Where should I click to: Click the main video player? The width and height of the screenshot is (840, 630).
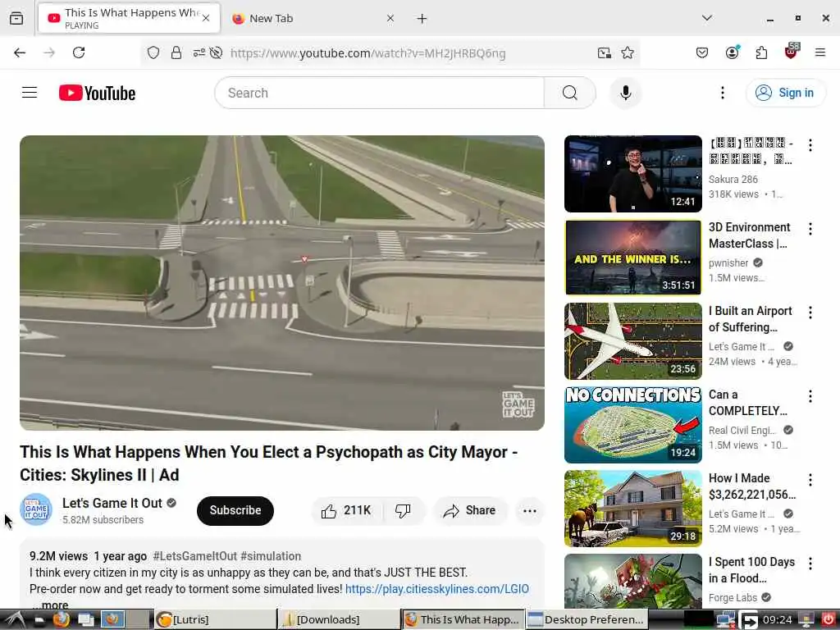(282, 283)
